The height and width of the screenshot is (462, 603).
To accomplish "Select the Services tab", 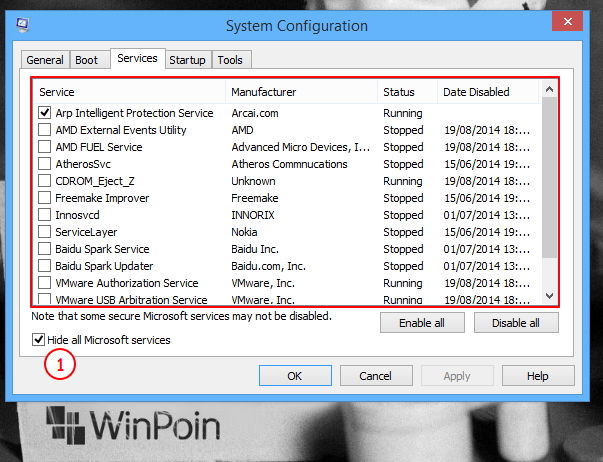I will pos(138,58).
